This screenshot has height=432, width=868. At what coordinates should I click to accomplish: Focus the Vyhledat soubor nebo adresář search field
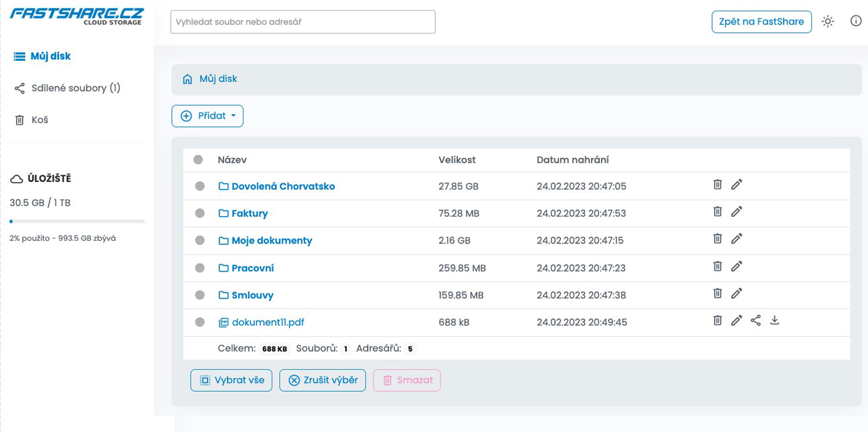[302, 22]
